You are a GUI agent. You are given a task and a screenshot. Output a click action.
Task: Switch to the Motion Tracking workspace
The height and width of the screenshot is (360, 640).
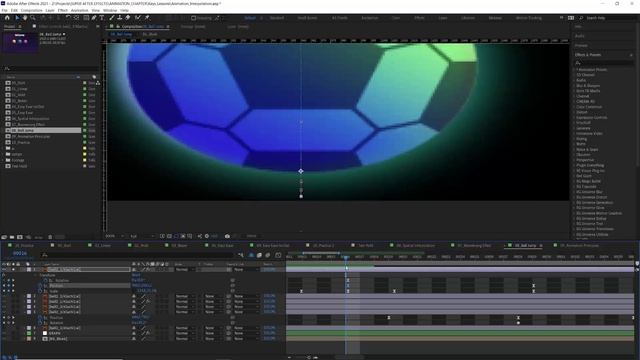coord(529,18)
